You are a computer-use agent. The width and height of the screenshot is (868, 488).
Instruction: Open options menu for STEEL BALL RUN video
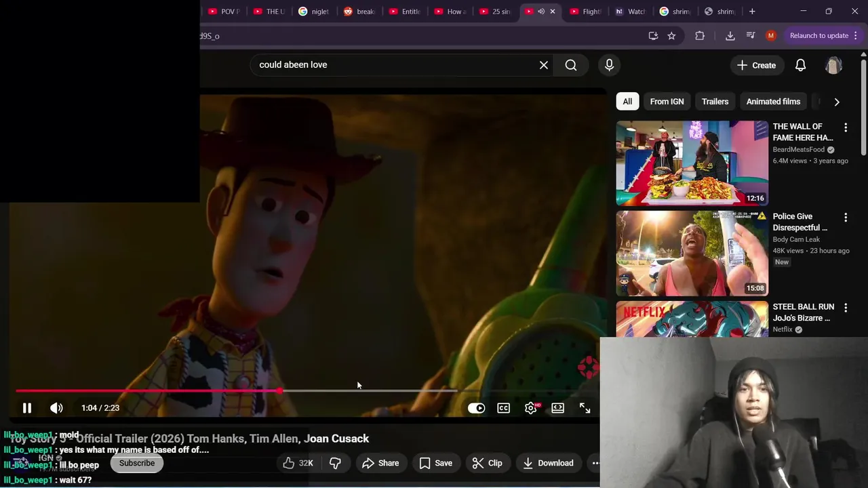(x=846, y=308)
